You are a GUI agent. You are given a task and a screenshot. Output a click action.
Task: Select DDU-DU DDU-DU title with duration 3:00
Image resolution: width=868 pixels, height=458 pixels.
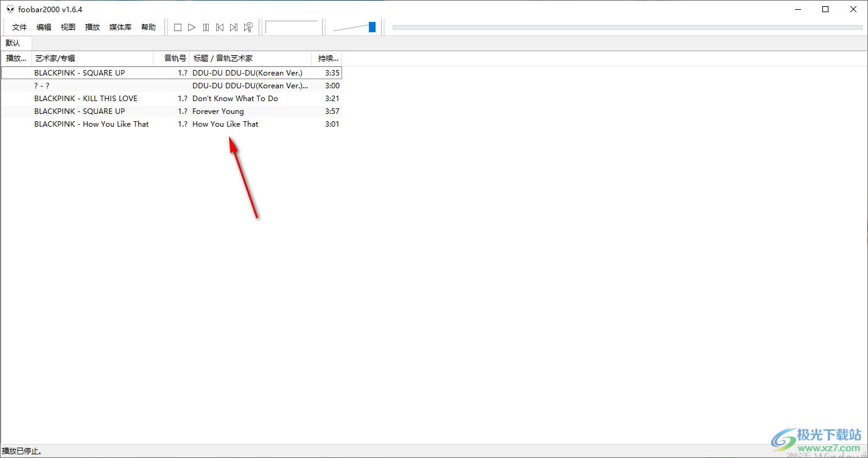pyautogui.click(x=250, y=86)
